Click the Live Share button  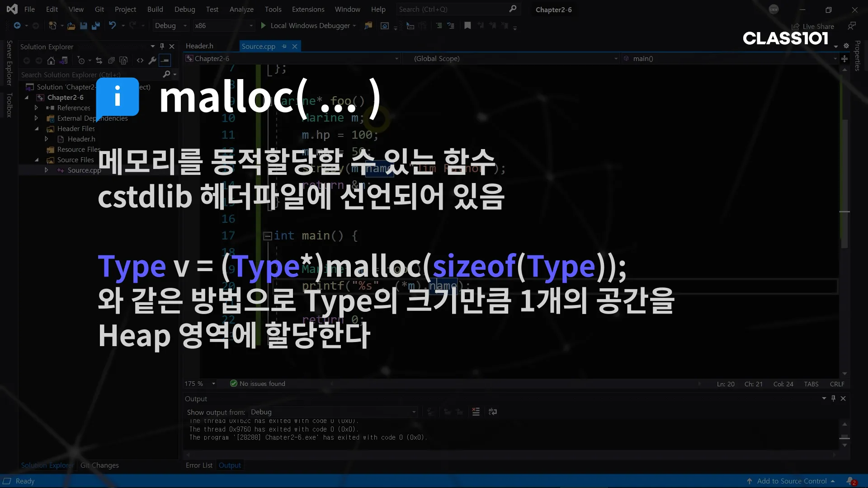[x=813, y=26]
